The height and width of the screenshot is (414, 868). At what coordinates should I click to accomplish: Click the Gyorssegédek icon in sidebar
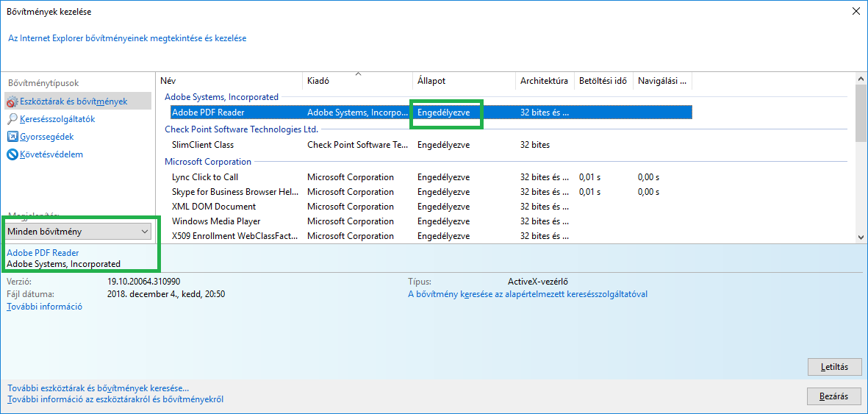pos(12,137)
